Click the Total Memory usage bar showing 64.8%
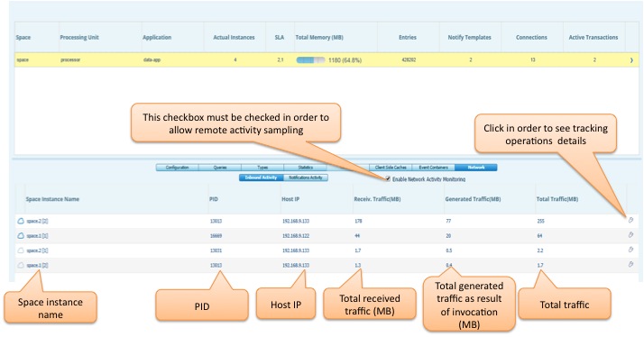The height and width of the screenshot is (337, 644). coord(310,60)
